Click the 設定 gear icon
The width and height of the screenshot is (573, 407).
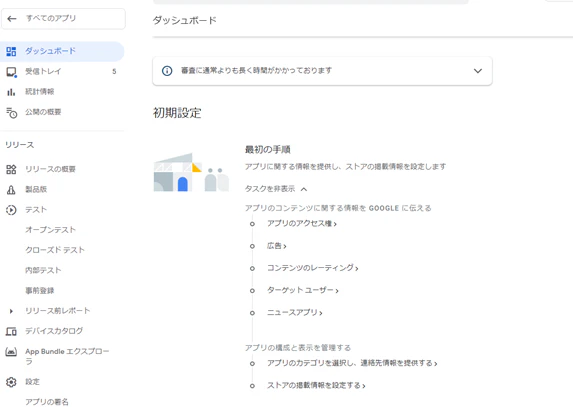point(11,382)
